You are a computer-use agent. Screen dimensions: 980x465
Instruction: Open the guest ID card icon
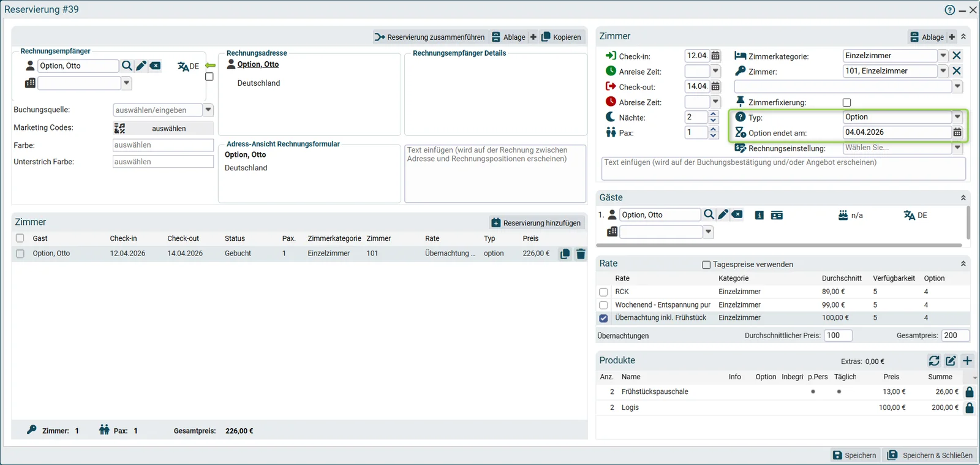click(777, 215)
